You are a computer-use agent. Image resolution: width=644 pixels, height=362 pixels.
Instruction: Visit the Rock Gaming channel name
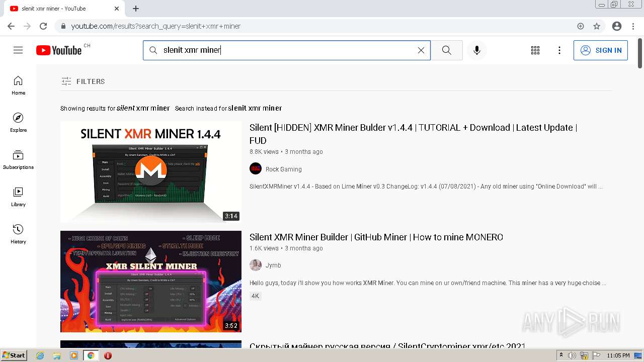coord(284,169)
